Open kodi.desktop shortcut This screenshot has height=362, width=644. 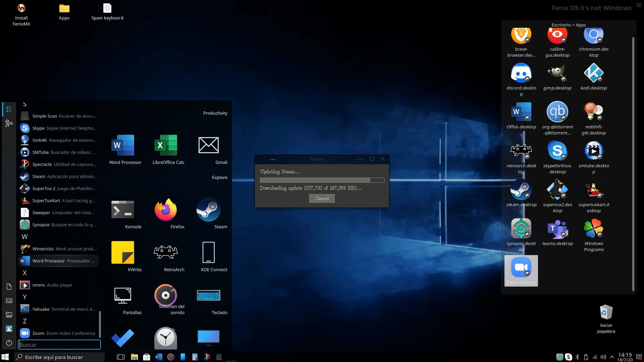(594, 77)
